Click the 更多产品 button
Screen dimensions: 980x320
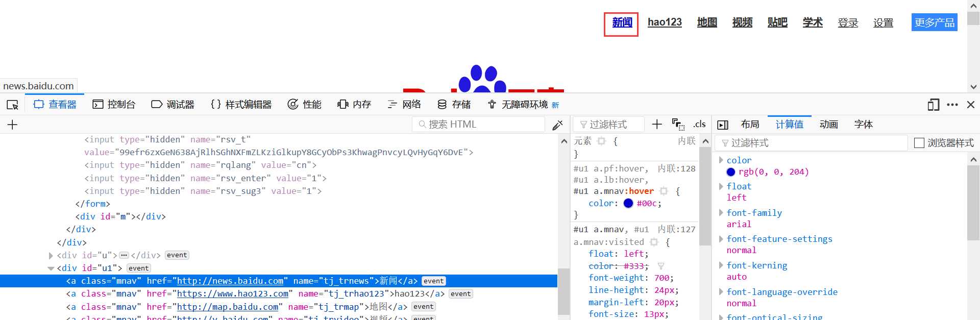pyautogui.click(x=934, y=22)
